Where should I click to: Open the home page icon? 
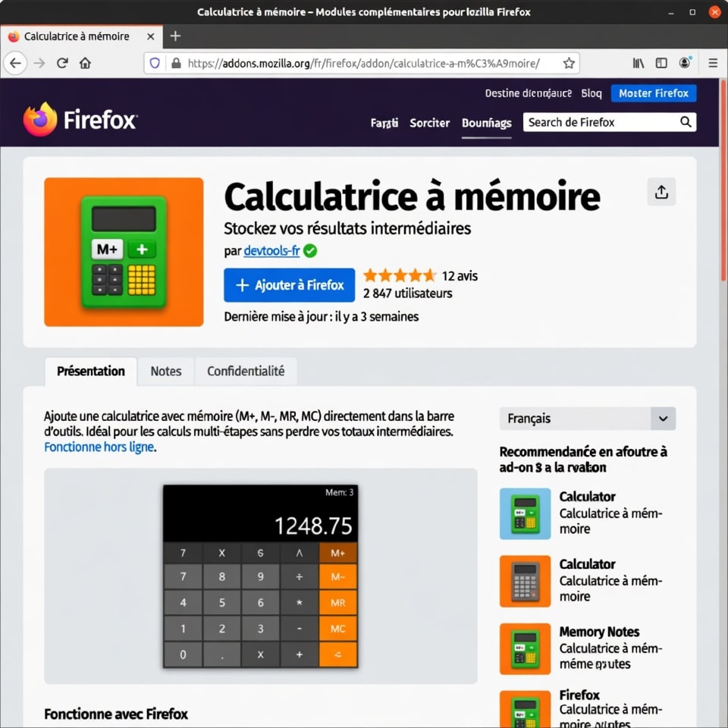85,63
